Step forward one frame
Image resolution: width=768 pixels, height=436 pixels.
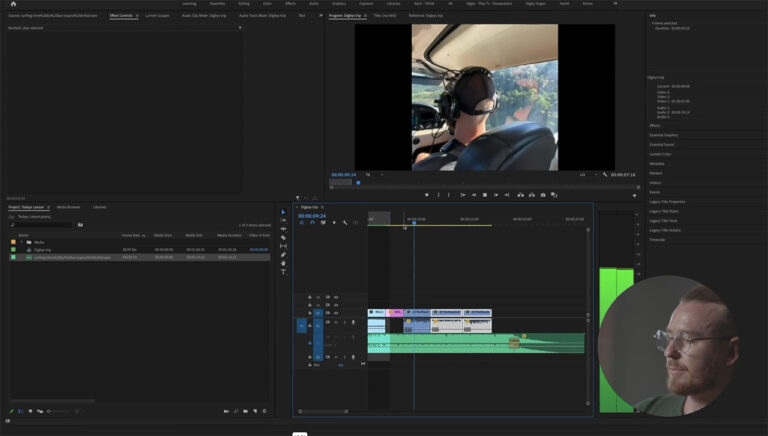(496, 195)
